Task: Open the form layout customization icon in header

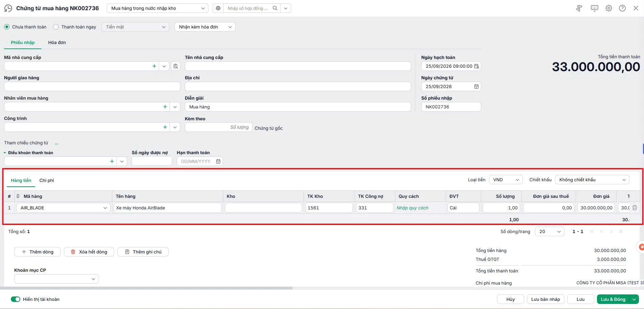Action: (579, 8)
